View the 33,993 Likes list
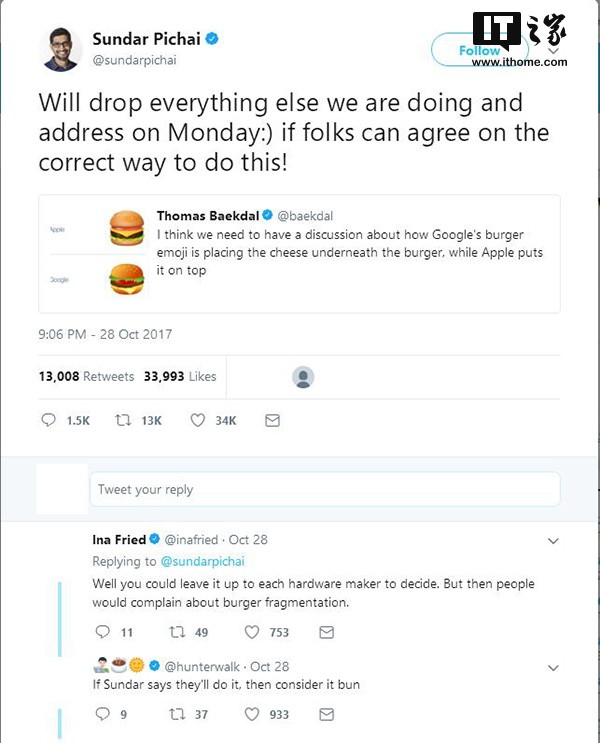The width and height of the screenshot is (600, 743). pyautogui.click(x=180, y=377)
